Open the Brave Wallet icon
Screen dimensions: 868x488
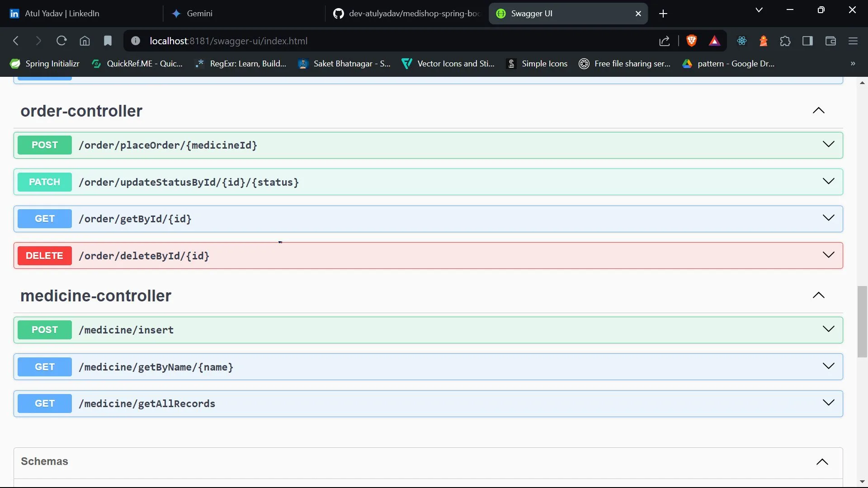click(x=830, y=41)
